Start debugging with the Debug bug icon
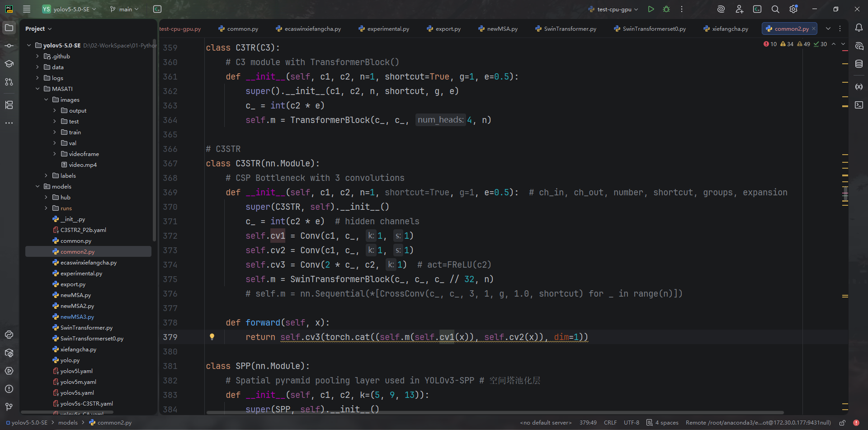This screenshot has width=868, height=430. pos(666,9)
